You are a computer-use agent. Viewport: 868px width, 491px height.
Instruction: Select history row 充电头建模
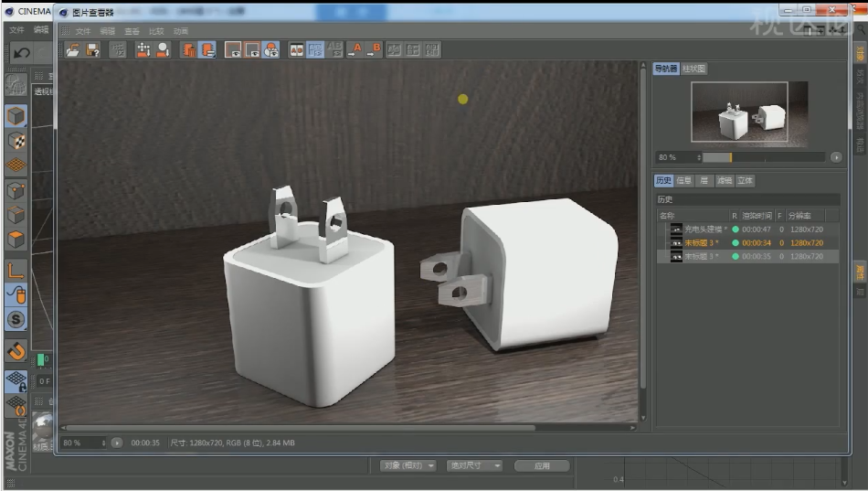(x=748, y=229)
